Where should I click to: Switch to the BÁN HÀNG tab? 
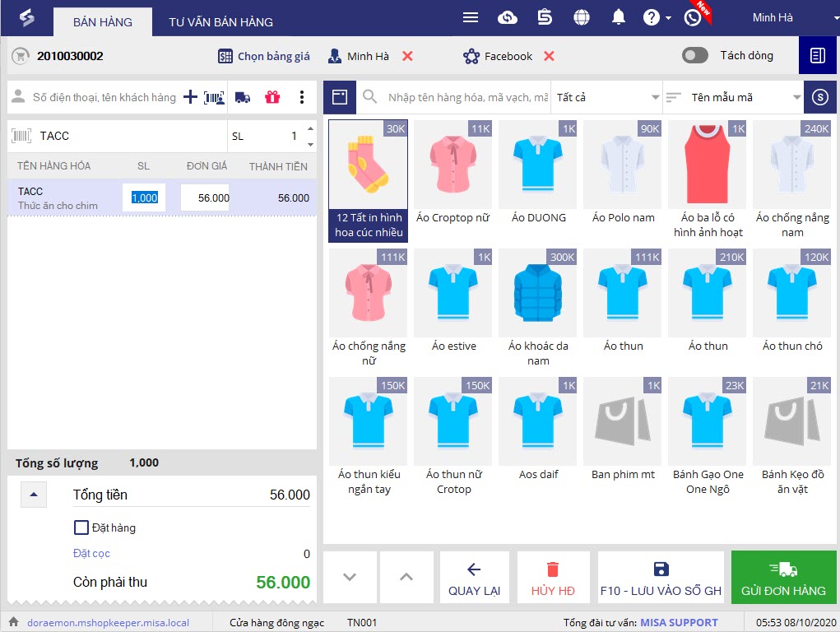(102, 22)
